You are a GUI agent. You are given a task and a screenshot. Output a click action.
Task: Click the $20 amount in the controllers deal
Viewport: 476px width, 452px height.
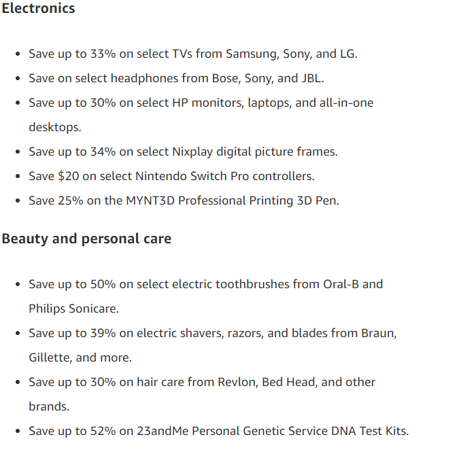(x=69, y=176)
